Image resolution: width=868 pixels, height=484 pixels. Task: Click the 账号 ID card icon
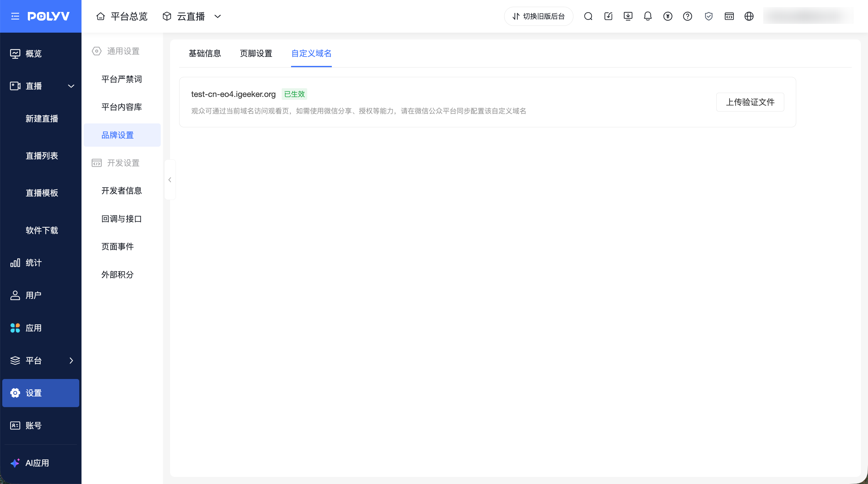[15, 426]
